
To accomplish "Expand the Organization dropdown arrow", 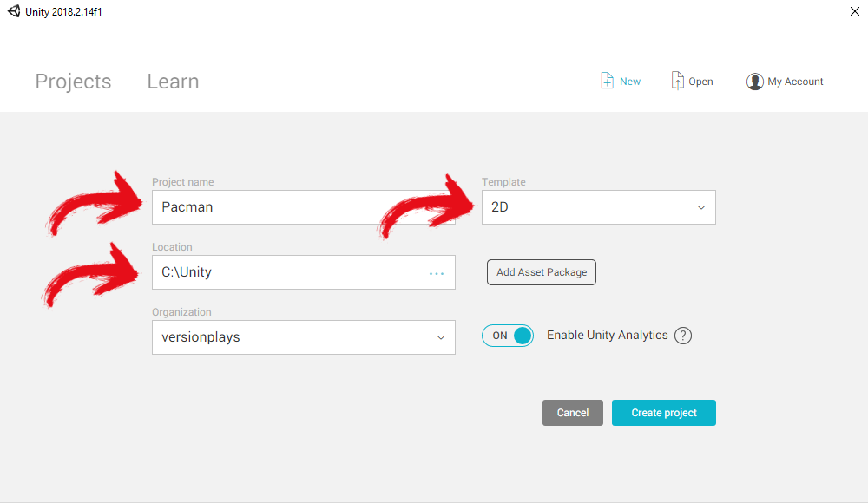I will click(441, 337).
